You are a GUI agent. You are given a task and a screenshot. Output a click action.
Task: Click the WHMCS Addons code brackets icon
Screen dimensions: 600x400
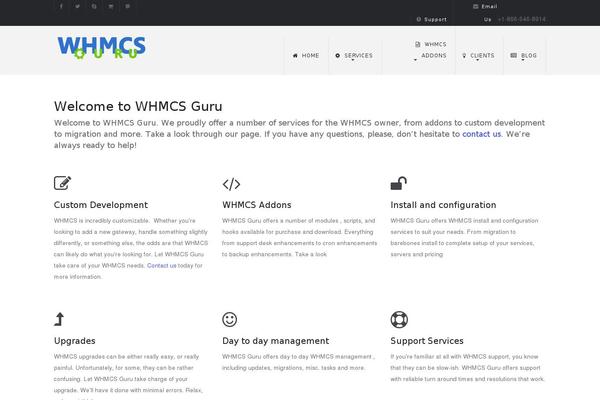click(231, 184)
